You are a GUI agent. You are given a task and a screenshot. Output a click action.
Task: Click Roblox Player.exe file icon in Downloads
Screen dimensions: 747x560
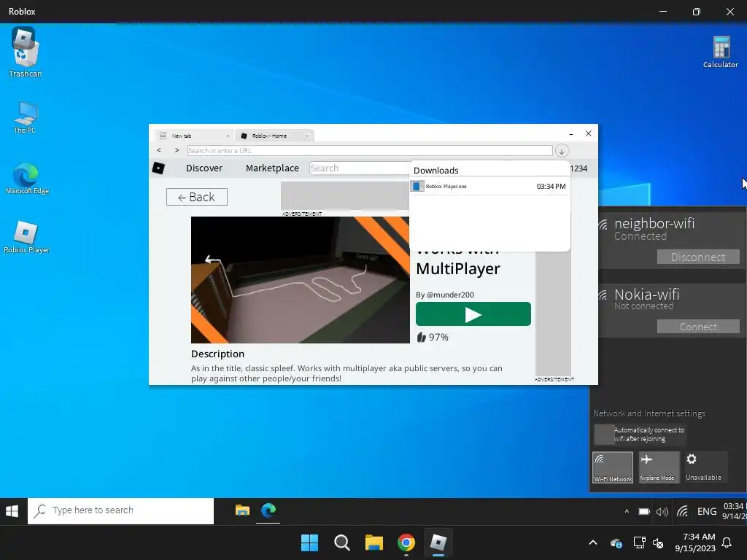[x=417, y=186]
